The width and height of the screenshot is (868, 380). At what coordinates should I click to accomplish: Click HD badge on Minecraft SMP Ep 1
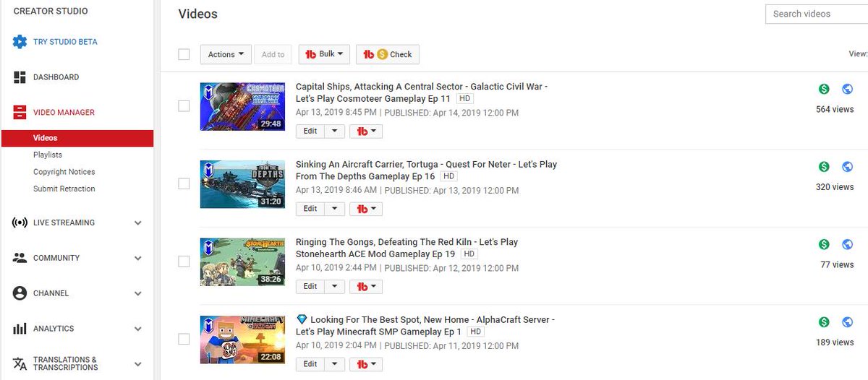click(x=475, y=332)
